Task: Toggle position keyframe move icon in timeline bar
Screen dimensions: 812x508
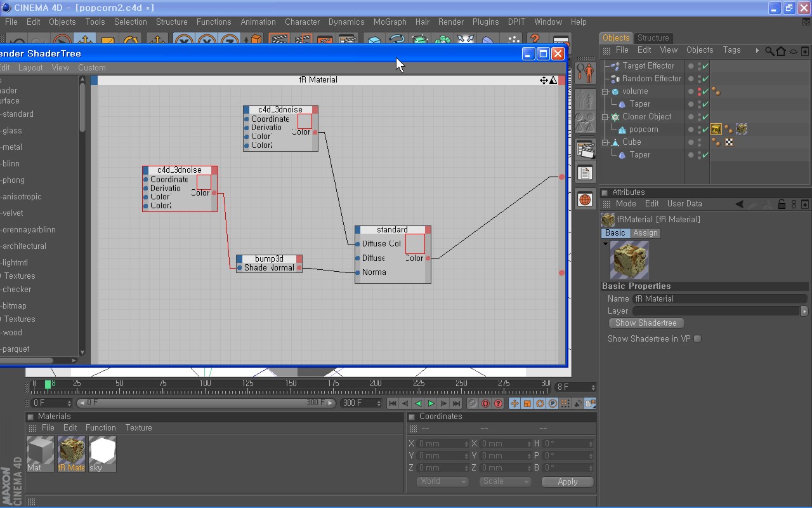Action: point(514,403)
